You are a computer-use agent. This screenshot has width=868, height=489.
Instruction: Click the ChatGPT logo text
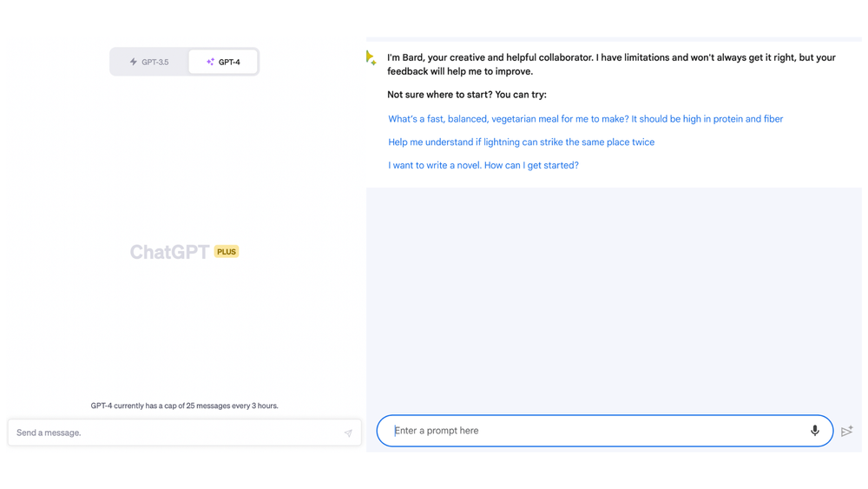(169, 252)
